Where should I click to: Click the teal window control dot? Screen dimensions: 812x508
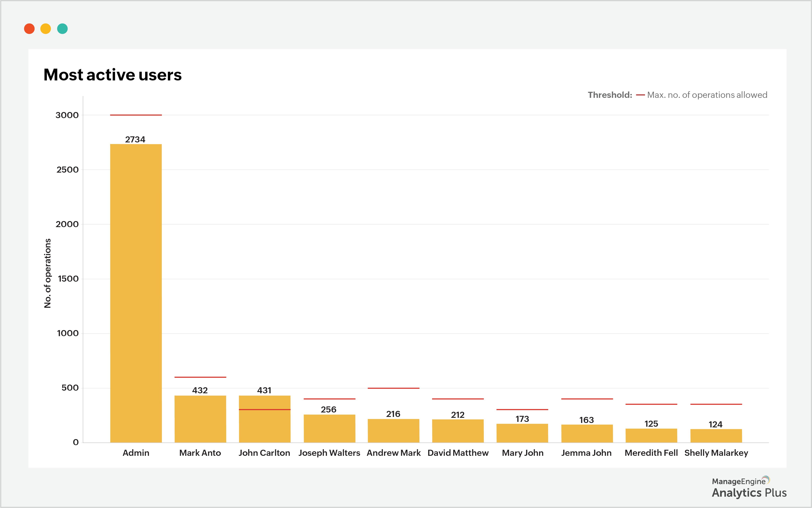[x=63, y=29]
